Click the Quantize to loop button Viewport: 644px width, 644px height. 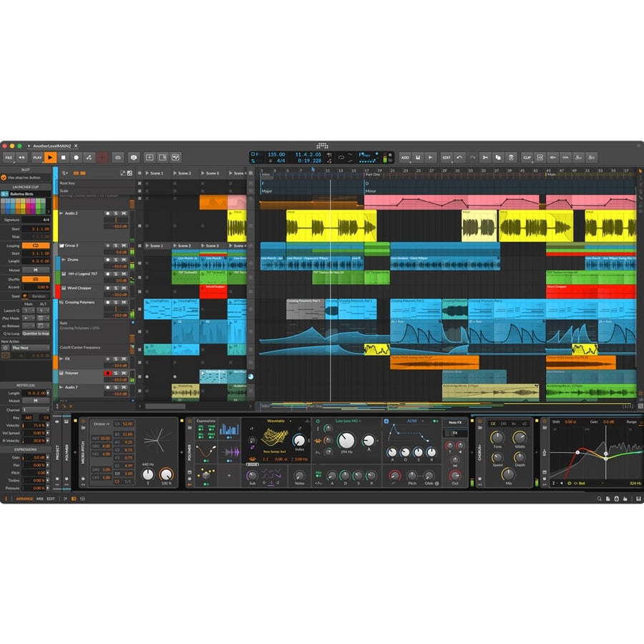tap(36, 333)
